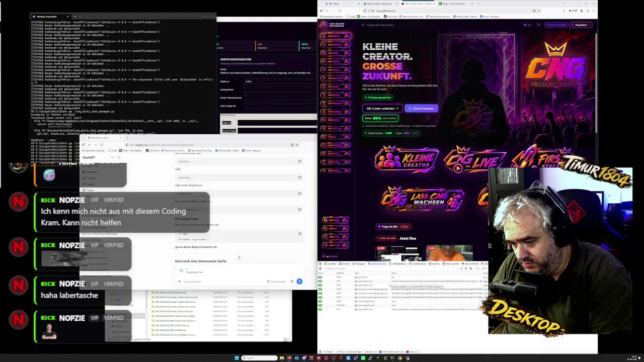This screenshot has height=362, width=644.
Task: Switch to the Stream Kick Dashboard tab
Action: 456,4
